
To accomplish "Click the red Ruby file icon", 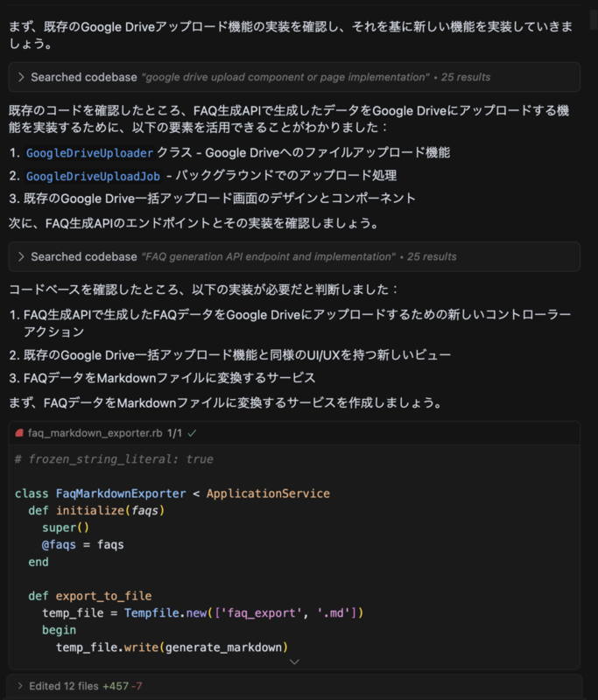I will [x=19, y=433].
